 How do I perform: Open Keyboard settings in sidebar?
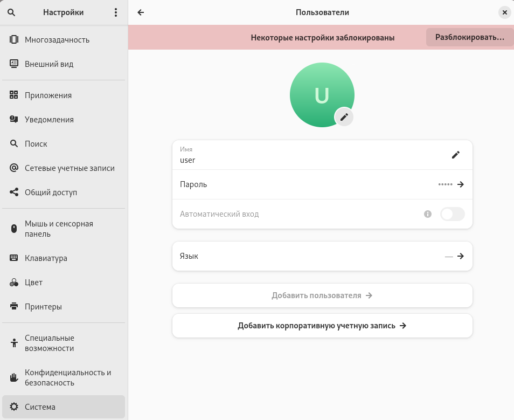click(x=46, y=258)
